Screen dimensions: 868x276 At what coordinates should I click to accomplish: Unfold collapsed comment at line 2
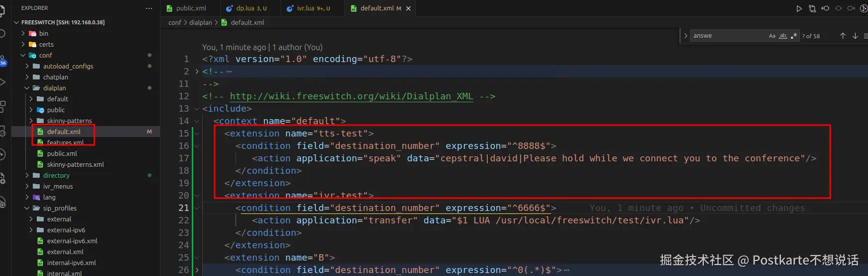(x=197, y=71)
